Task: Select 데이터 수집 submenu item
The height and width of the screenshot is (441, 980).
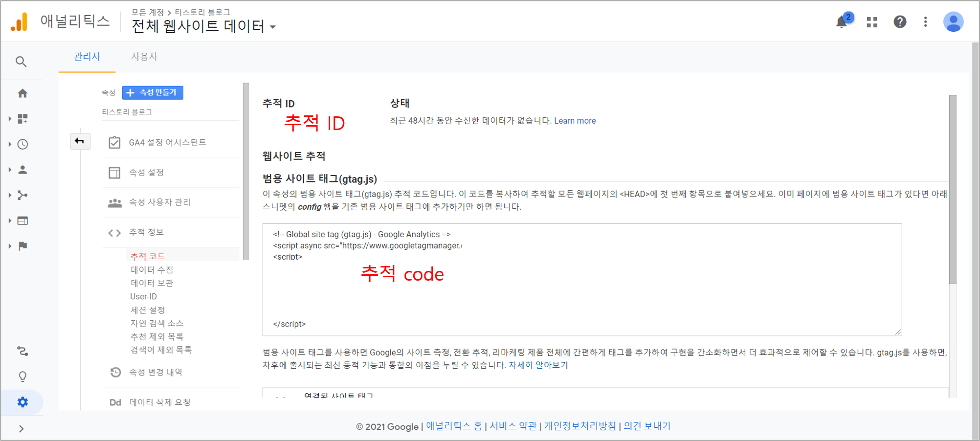Action: 152,270
